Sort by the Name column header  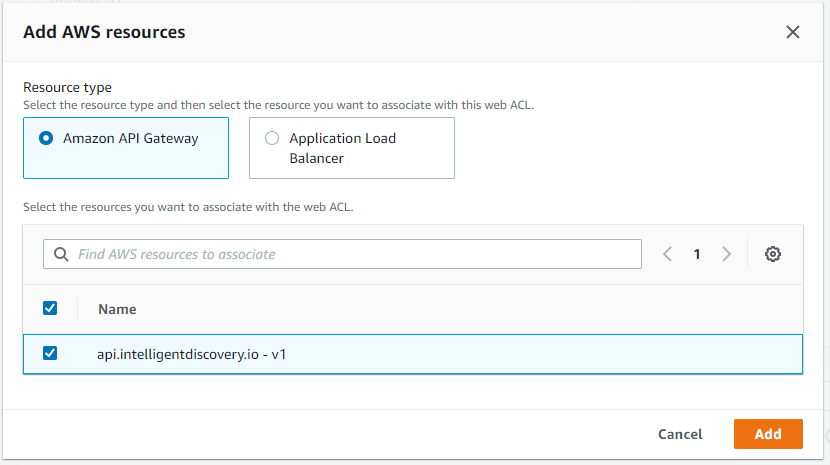tap(117, 309)
